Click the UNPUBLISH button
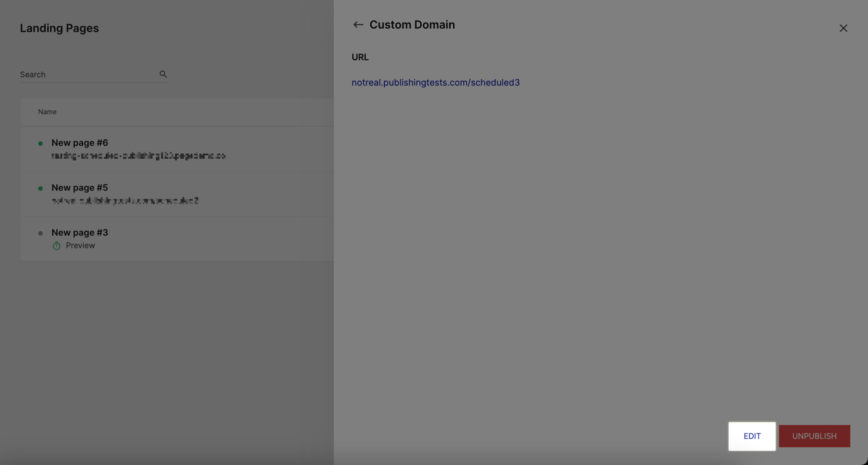The image size is (868, 465). click(814, 436)
